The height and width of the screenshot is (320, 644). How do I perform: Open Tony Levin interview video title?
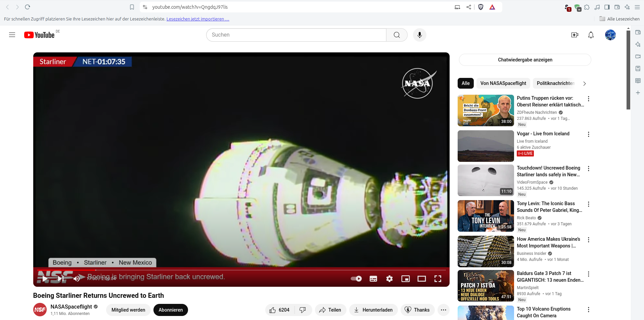click(x=549, y=207)
